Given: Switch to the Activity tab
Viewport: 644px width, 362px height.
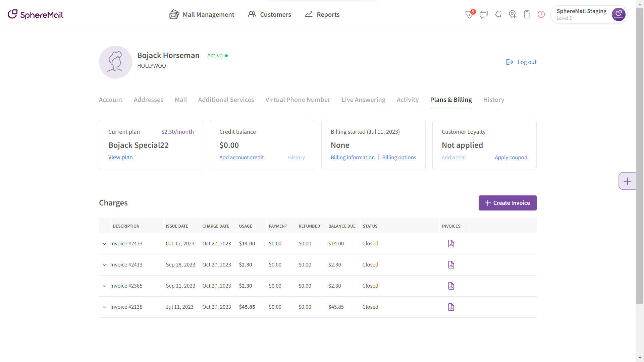Looking at the screenshot, I should (408, 100).
